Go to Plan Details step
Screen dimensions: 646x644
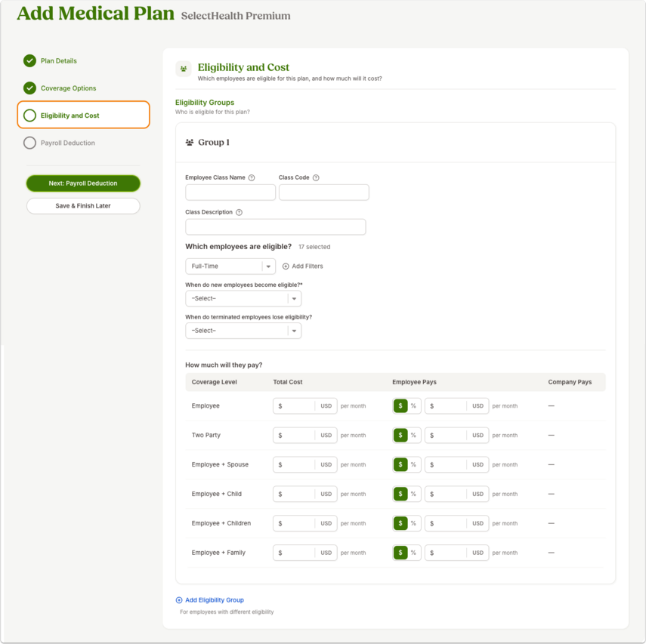[58, 61]
